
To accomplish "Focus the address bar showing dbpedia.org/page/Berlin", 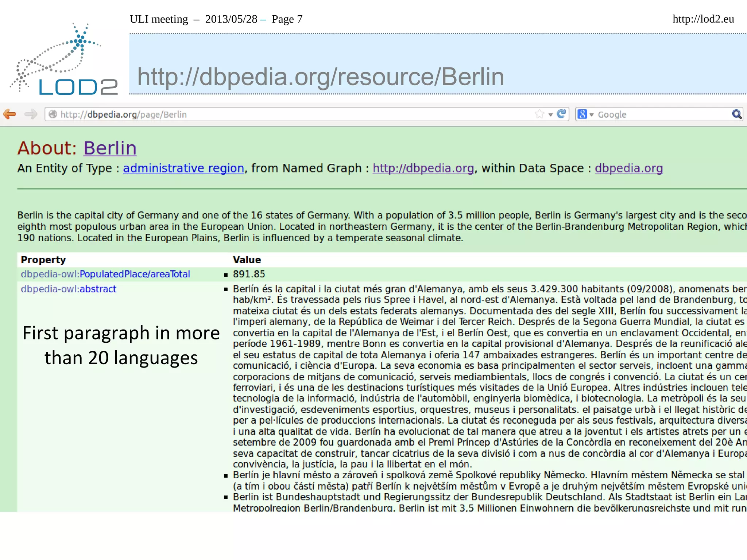I will (x=307, y=114).
